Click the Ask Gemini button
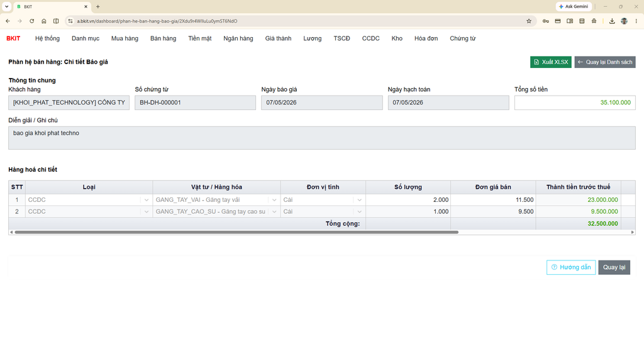The width and height of the screenshot is (644, 346). (x=574, y=6)
